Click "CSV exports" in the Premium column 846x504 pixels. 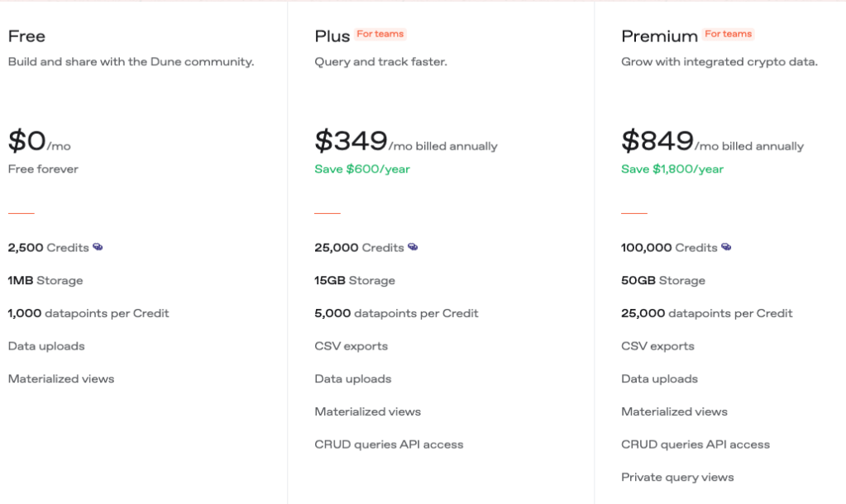pos(657,346)
